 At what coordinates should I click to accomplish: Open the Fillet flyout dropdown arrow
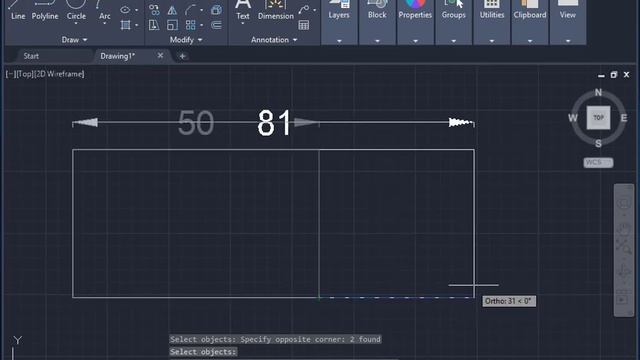pos(202,10)
